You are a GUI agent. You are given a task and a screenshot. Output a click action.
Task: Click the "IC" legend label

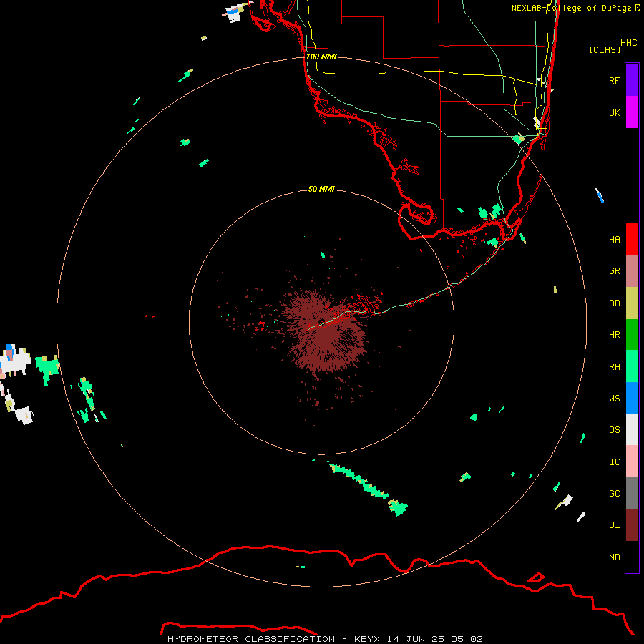click(x=615, y=462)
